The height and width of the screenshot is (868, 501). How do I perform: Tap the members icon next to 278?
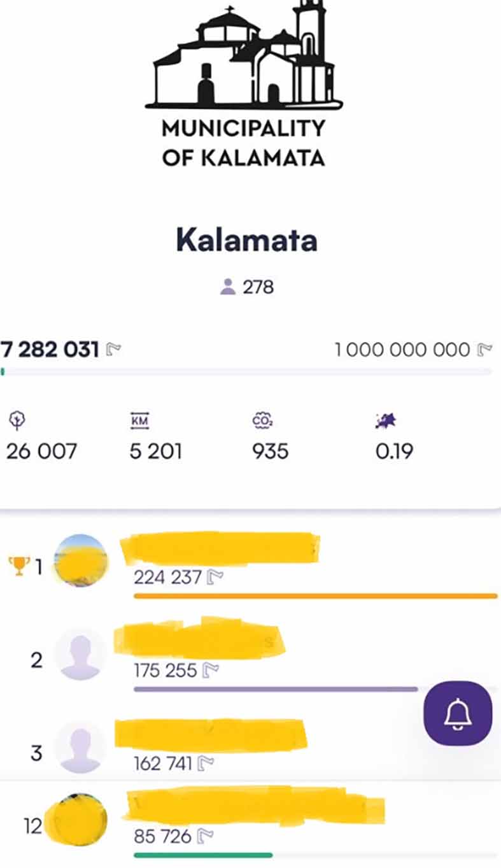228,287
